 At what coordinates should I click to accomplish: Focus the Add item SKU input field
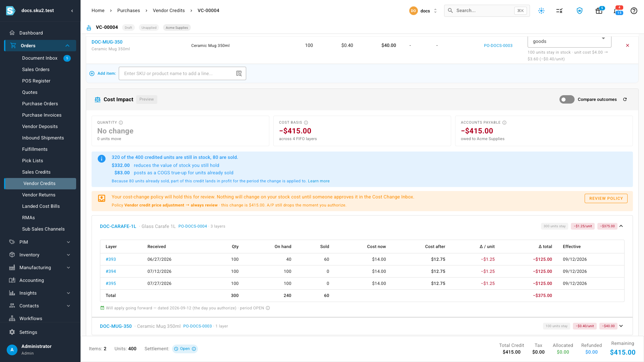[178, 73]
